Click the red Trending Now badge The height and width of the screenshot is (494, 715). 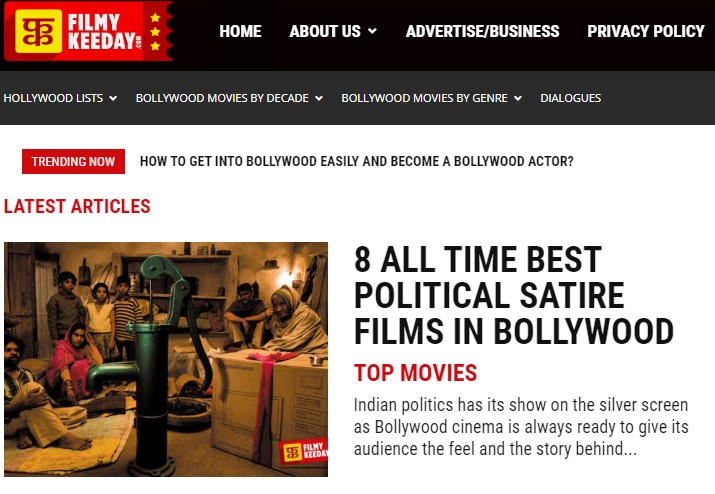73,161
